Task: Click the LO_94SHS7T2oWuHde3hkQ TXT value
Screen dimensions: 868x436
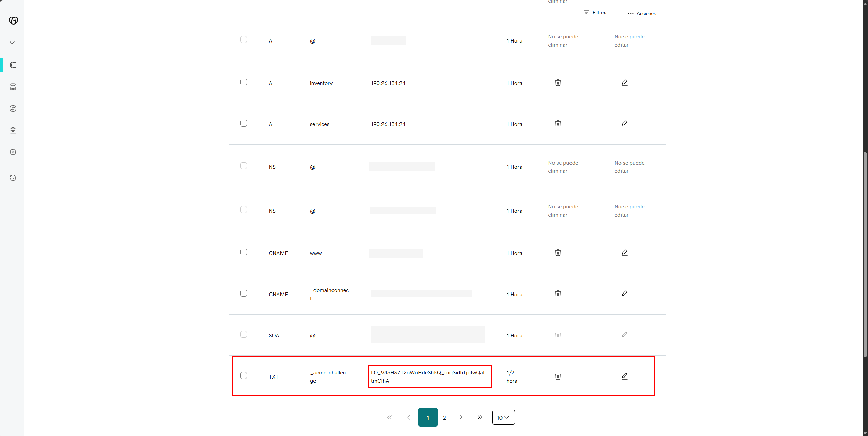Action: point(428,377)
